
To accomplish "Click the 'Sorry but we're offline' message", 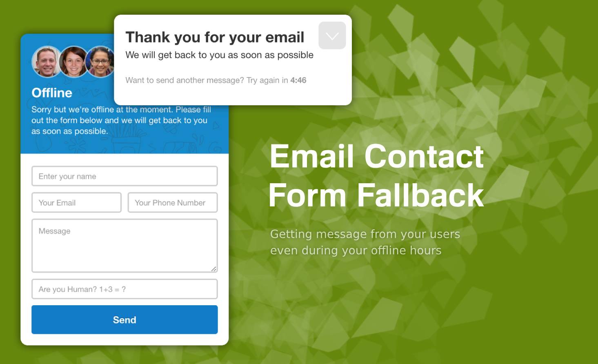I will click(x=121, y=120).
